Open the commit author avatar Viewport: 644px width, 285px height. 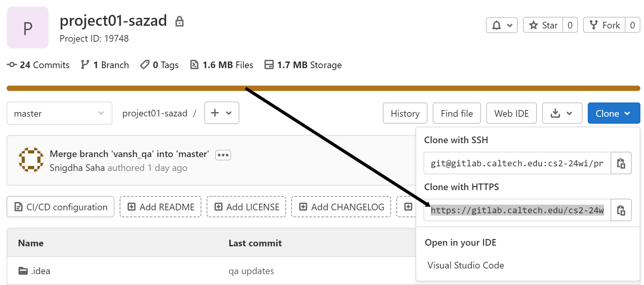pos(31,160)
